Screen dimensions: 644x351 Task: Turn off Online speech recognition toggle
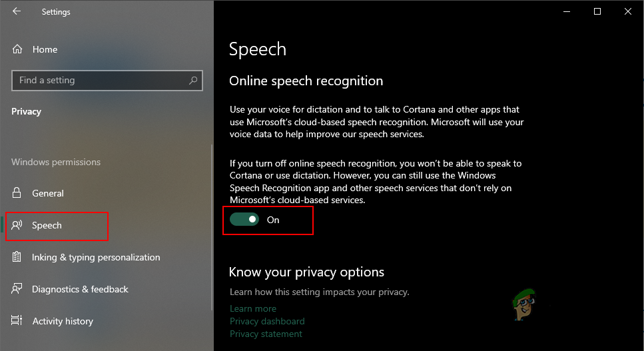click(x=244, y=220)
